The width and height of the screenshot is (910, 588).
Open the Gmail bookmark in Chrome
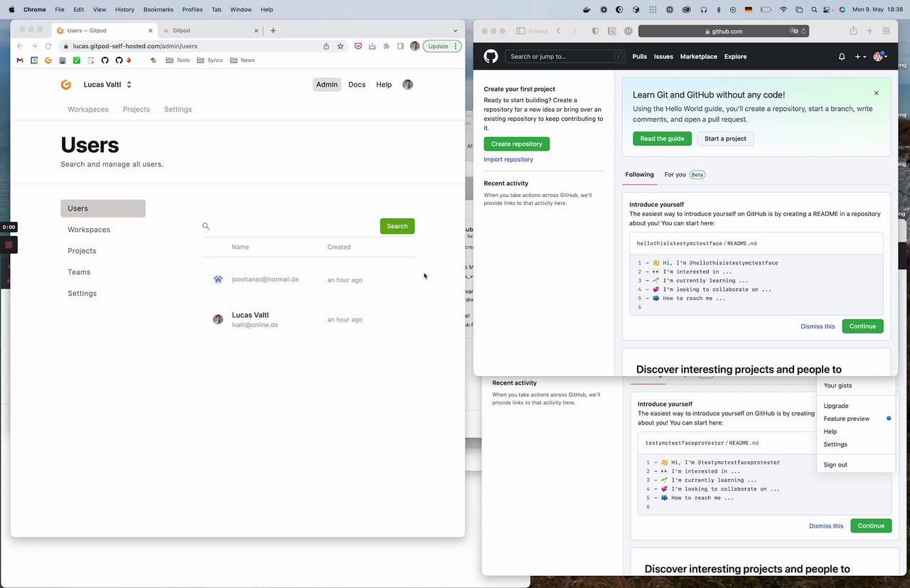coord(21,60)
